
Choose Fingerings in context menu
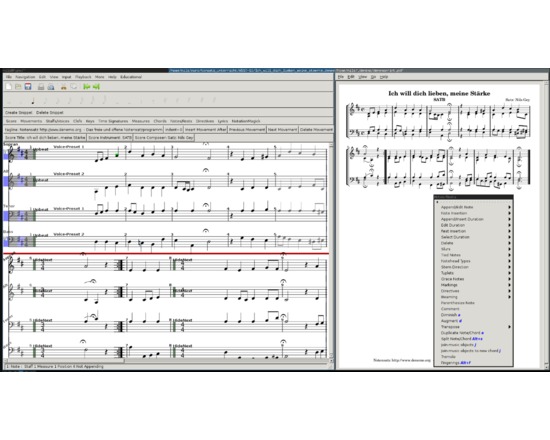(x=474, y=362)
